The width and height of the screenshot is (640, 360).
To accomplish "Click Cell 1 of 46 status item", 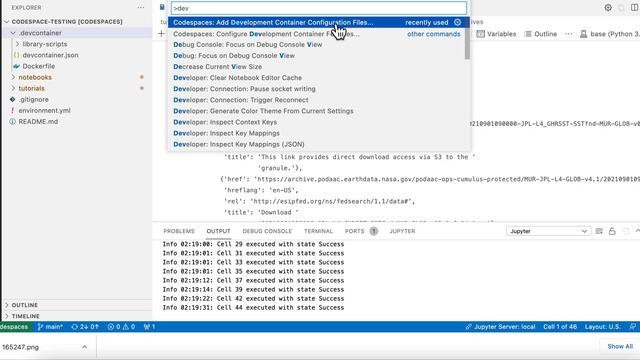I will [x=560, y=327].
